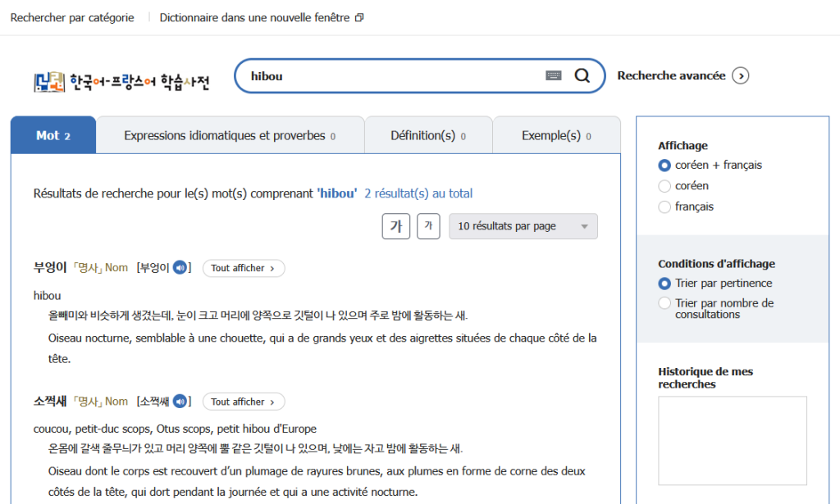Click the 「명사」 Nom label beside 소쩍새
The height and width of the screenshot is (504, 840).
click(x=100, y=402)
